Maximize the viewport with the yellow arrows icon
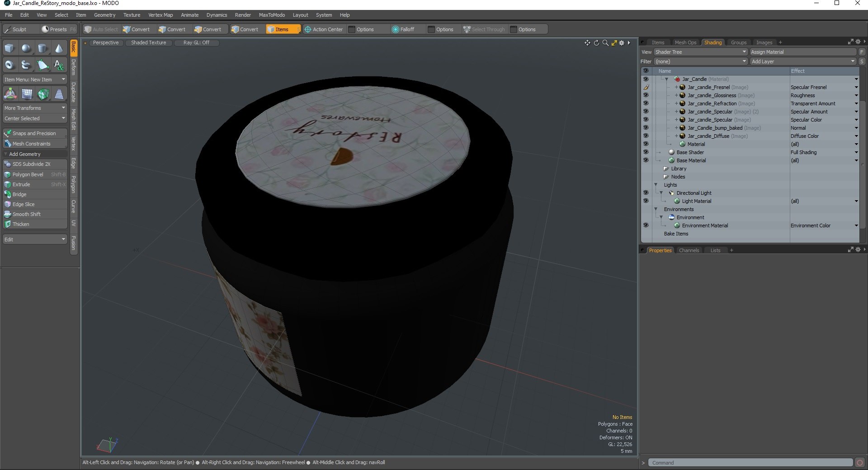The image size is (868, 470). (x=614, y=43)
